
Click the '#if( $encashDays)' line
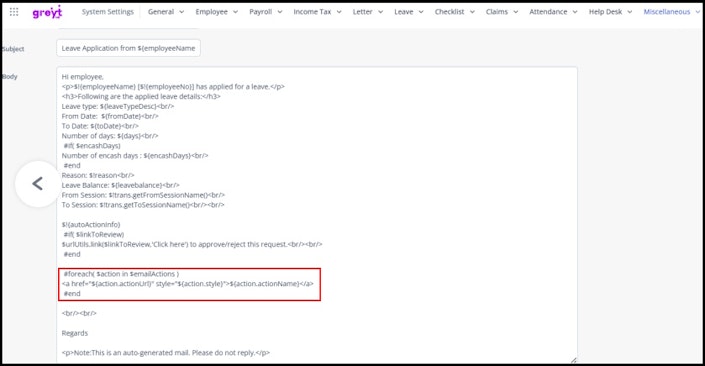click(x=92, y=146)
